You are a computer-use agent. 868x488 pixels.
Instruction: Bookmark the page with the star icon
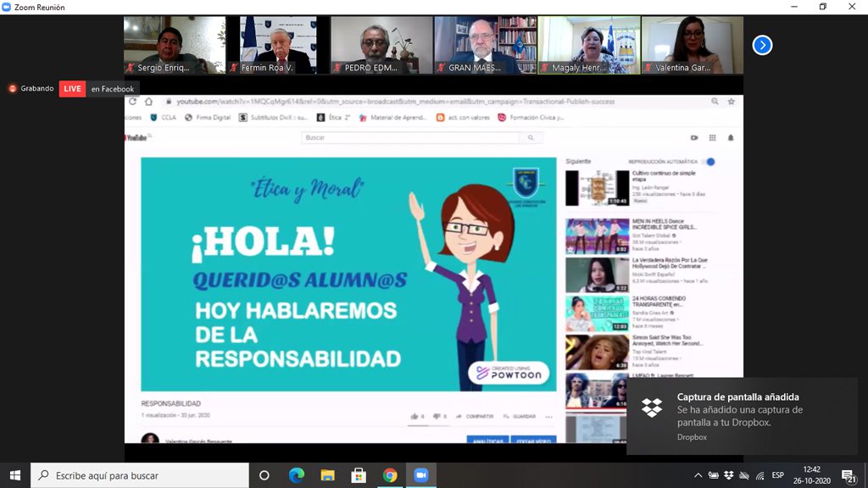(x=731, y=102)
